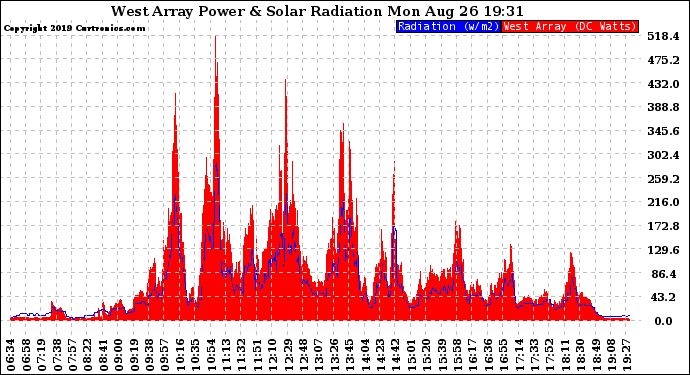
Task: Click the chart title "West Array Power & Solar Radiation"
Action: (246, 11)
